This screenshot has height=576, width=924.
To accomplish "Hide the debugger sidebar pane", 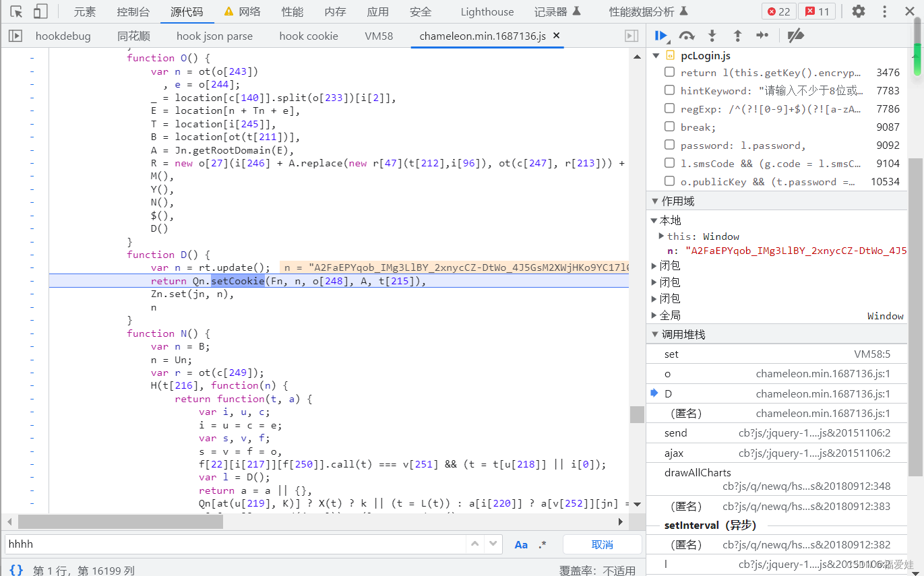I will coord(632,36).
